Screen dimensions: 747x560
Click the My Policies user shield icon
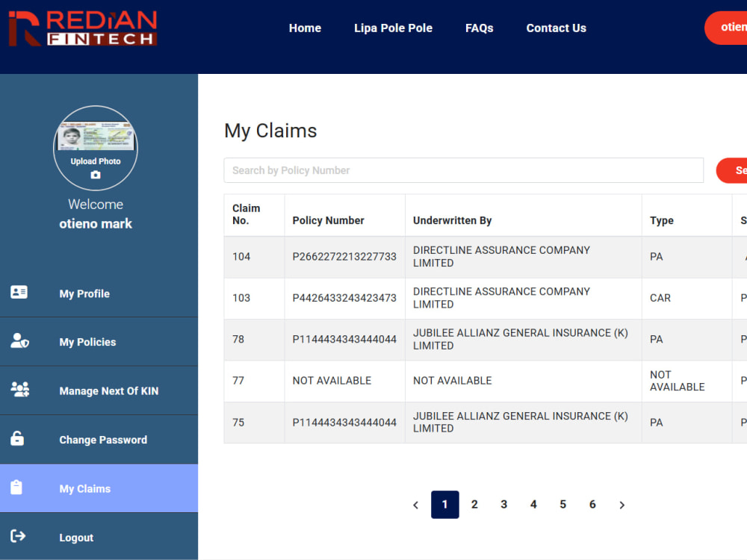[19, 340]
